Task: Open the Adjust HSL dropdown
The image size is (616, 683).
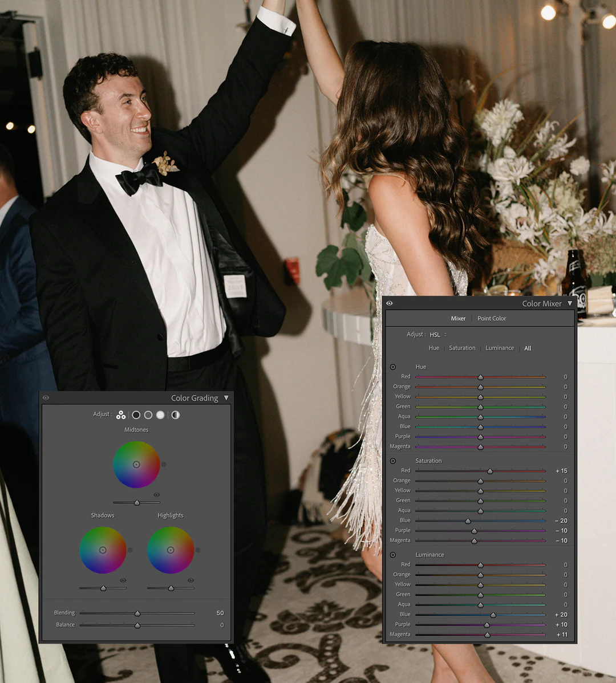Action: coord(437,335)
